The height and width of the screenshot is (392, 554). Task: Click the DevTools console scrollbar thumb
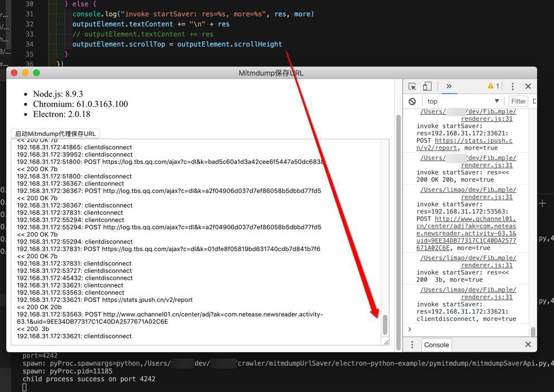(x=533, y=332)
